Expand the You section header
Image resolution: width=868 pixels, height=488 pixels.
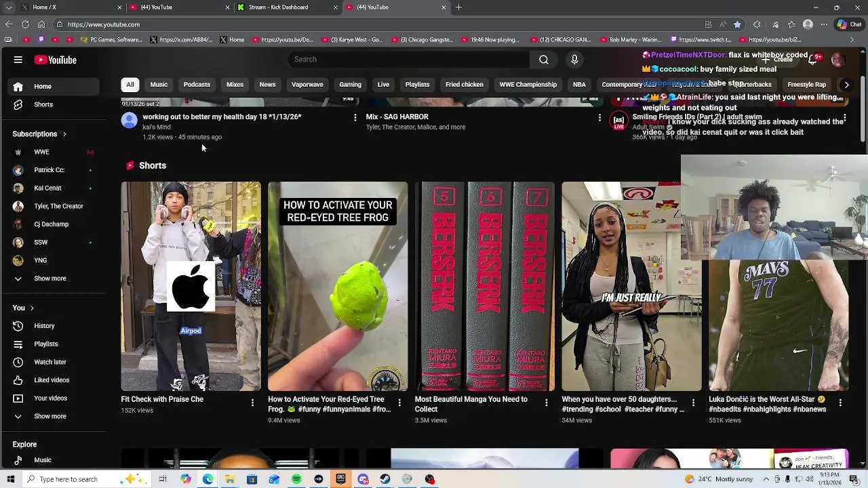click(23, 308)
